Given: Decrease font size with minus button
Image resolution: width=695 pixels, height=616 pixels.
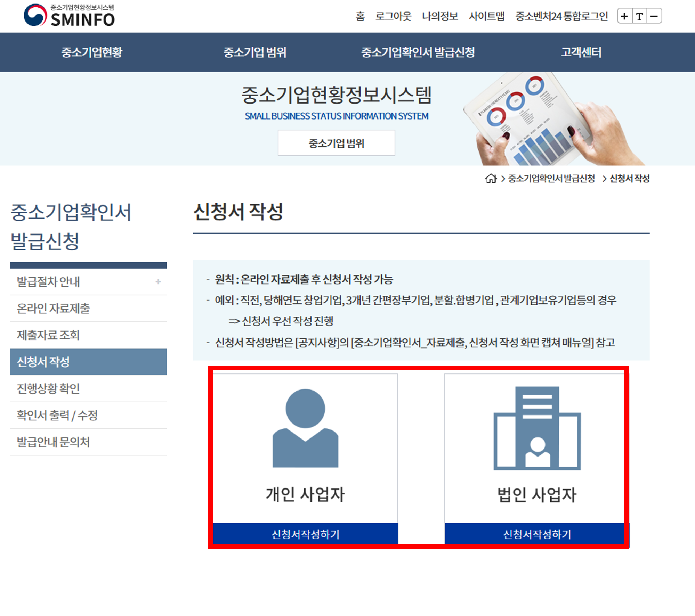Looking at the screenshot, I should 654,16.
